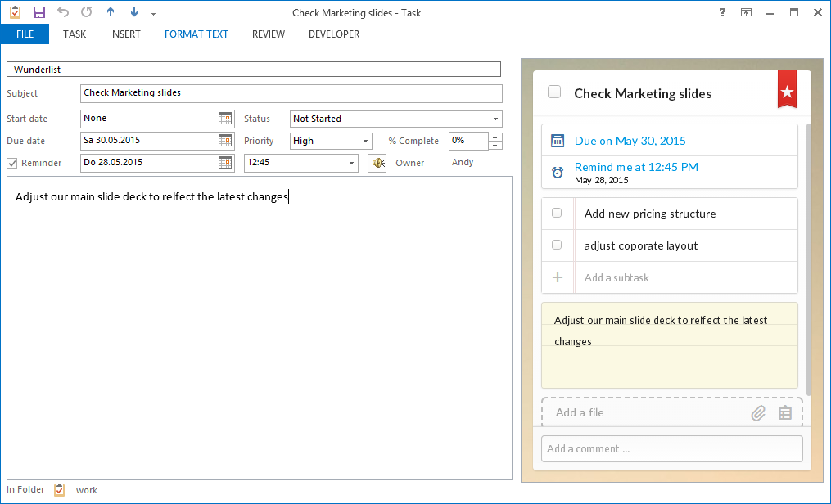Screen dimensions: 831x504
Task: Uncheck the Reminder checkbox
Action: (x=11, y=162)
